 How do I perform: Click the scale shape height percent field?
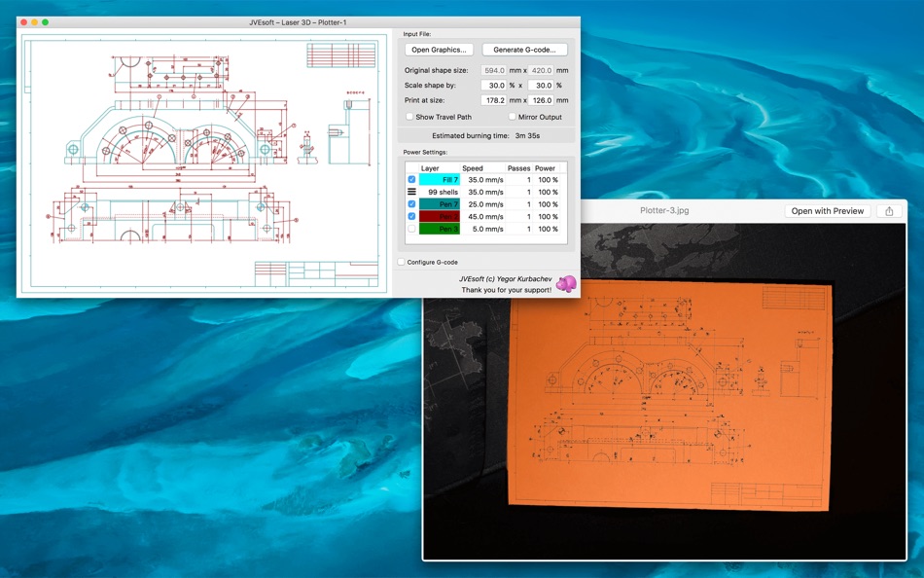[x=541, y=85]
